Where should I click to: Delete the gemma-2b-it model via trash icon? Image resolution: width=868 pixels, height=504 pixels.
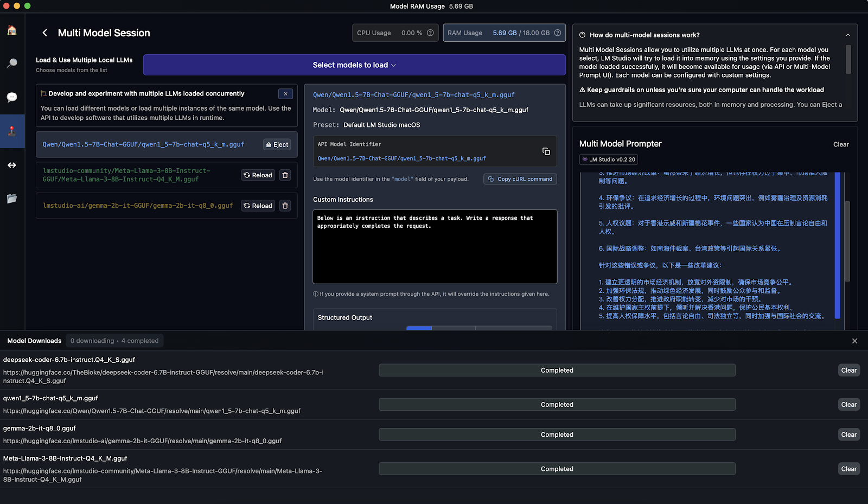285,206
